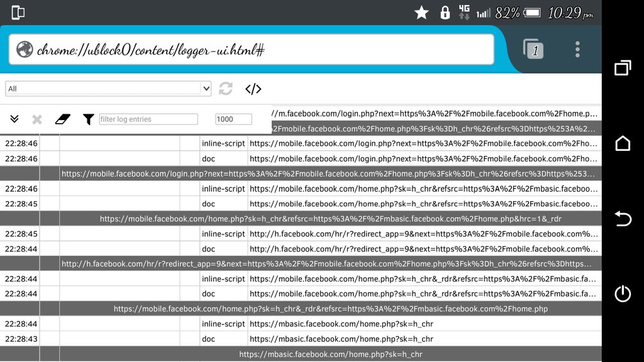Toggle the funnel filter icon
Image resolution: width=644 pixels, height=362 pixels.
(88, 119)
